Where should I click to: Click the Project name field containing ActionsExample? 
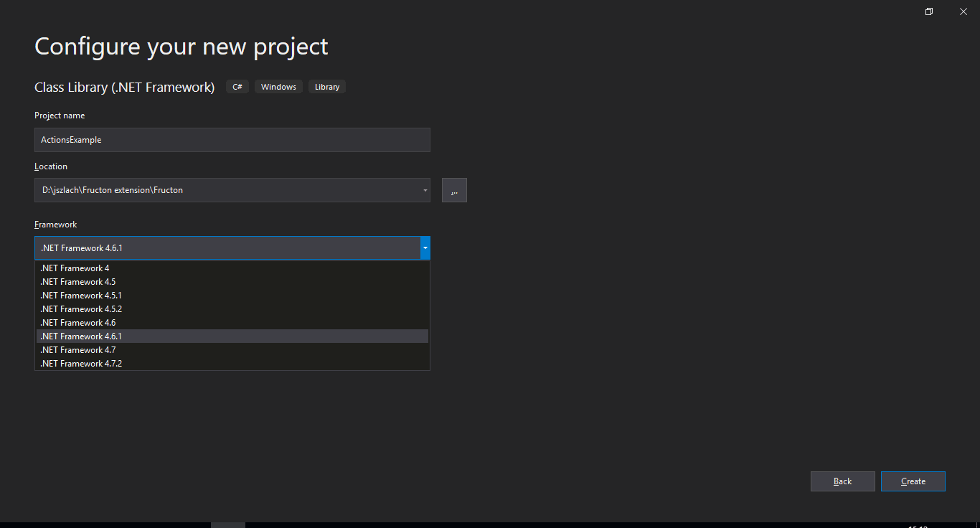232,140
